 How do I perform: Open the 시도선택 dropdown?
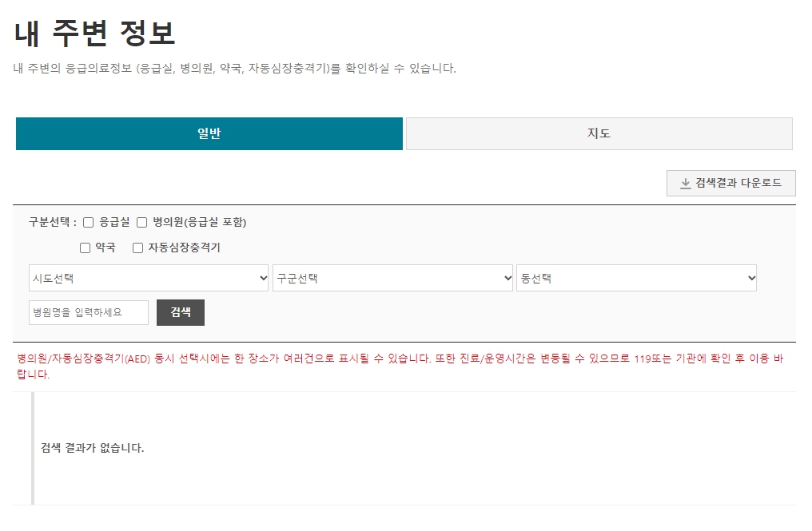coord(148,277)
